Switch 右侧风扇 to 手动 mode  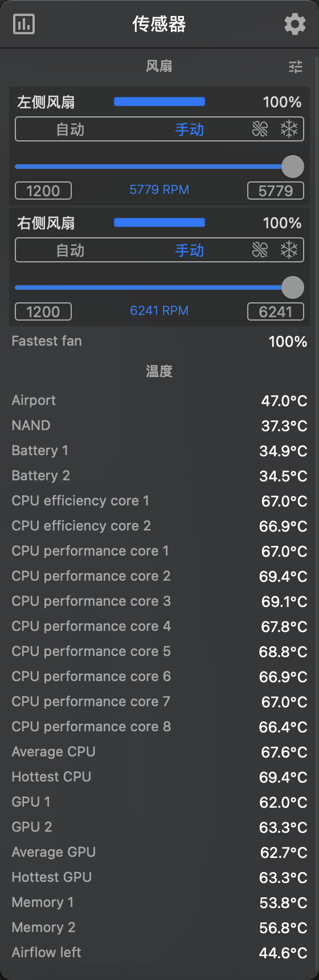click(189, 250)
